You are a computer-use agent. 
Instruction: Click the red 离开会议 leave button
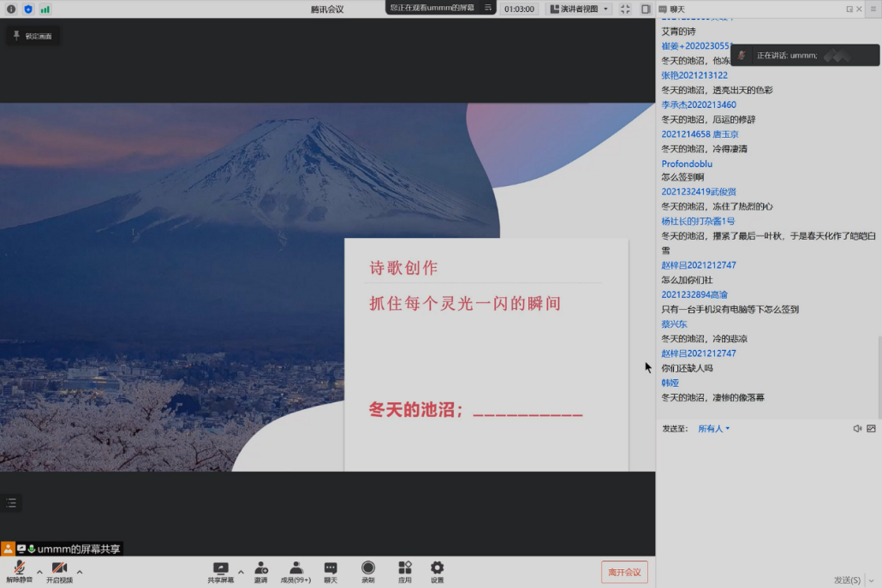(624, 572)
